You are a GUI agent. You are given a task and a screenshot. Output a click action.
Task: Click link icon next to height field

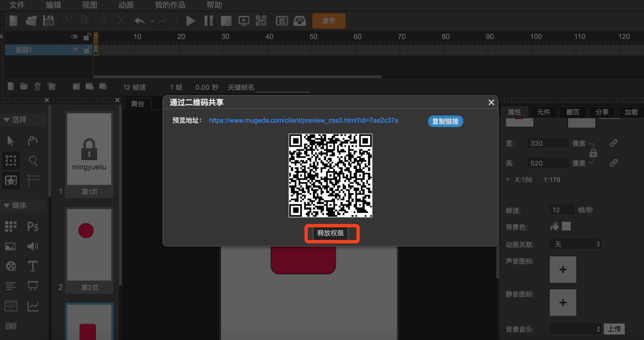tap(613, 163)
